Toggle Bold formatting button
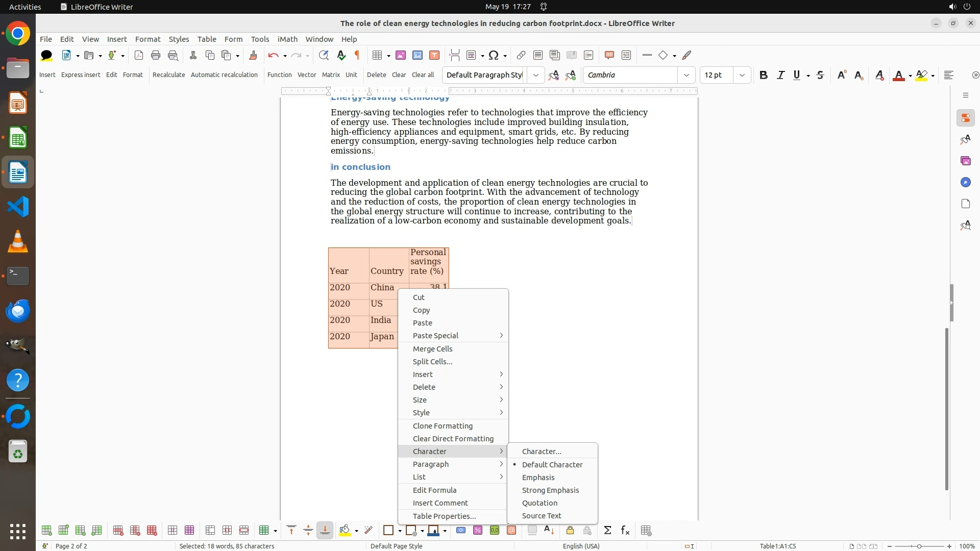 pyautogui.click(x=763, y=75)
